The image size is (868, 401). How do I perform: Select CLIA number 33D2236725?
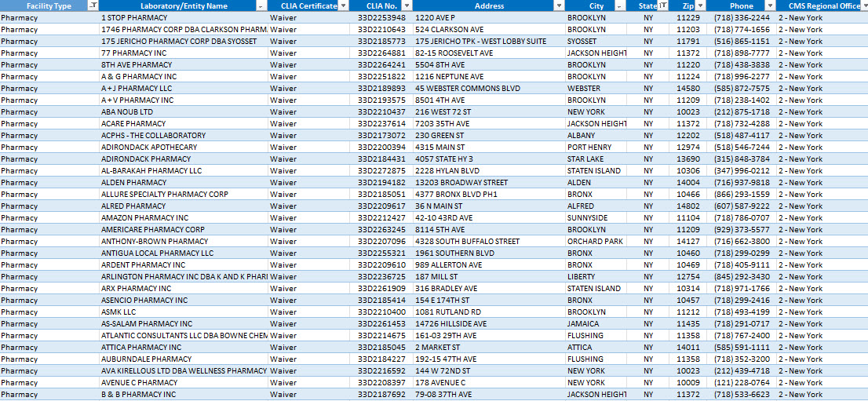click(381, 276)
